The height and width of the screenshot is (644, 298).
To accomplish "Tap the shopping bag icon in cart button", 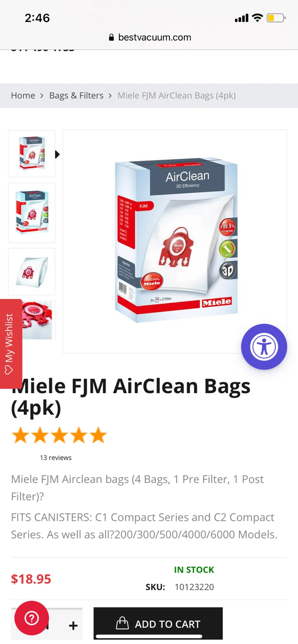I will click(x=122, y=623).
